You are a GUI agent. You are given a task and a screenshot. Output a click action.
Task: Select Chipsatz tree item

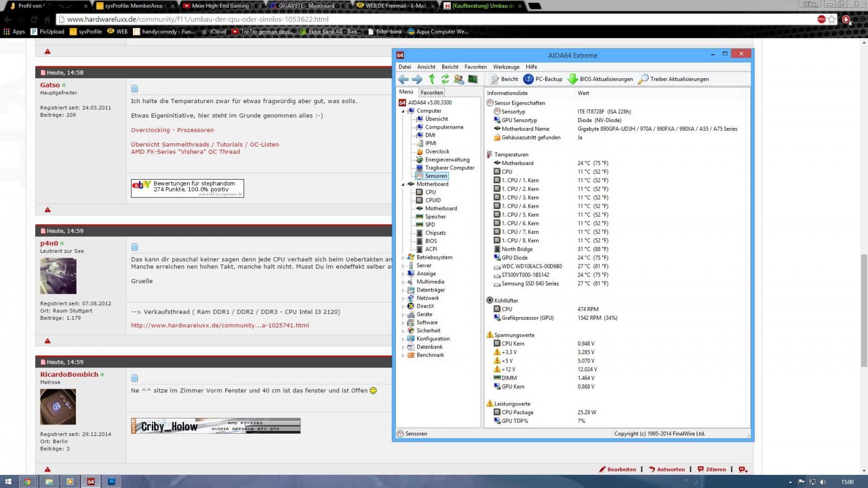coord(435,233)
